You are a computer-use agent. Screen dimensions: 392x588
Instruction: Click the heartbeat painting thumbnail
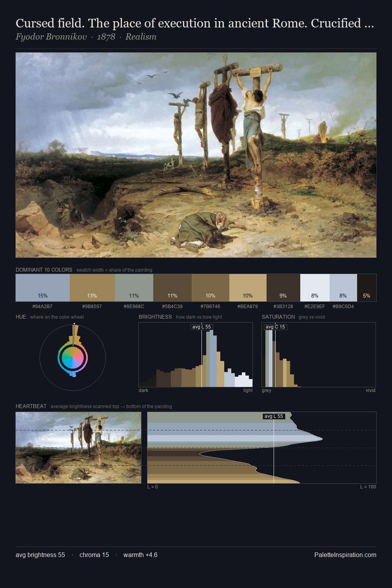78,448
